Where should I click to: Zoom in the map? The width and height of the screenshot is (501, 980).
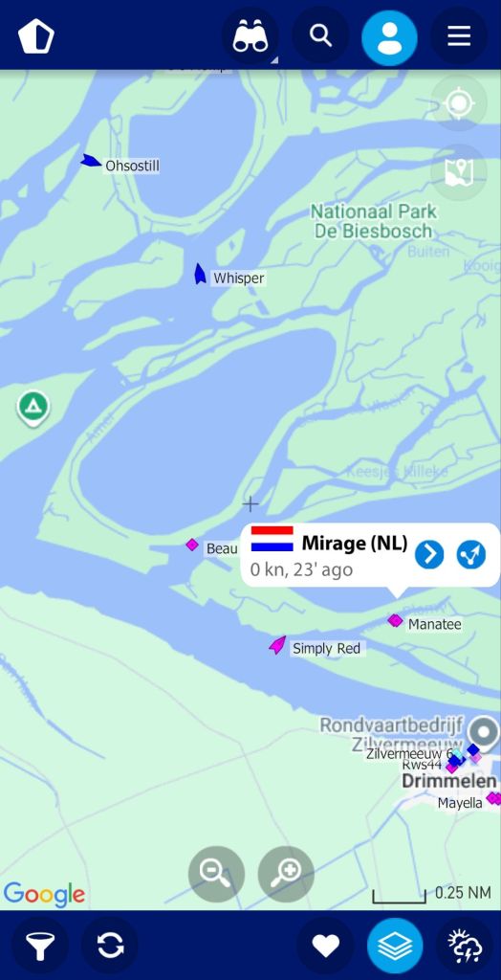[x=286, y=874]
